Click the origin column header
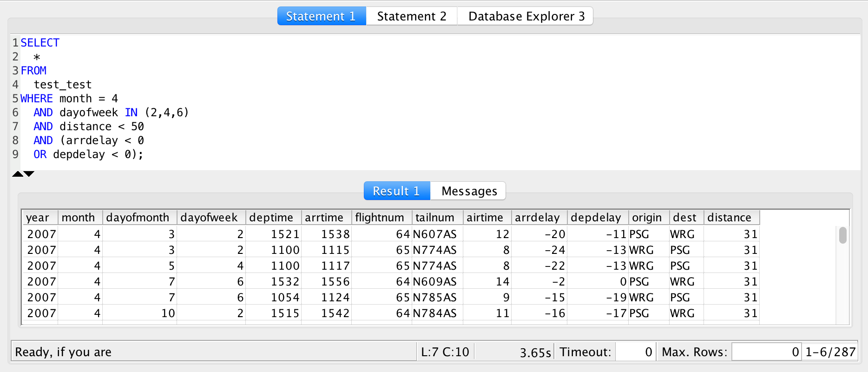The height and width of the screenshot is (372, 868). coord(649,218)
